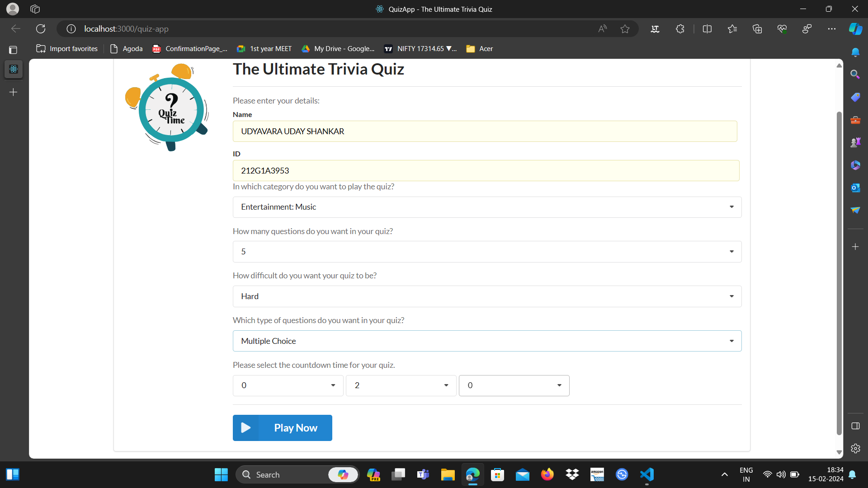The height and width of the screenshot is (488, 868).
Task: Click the browser refresh icon
Action: coord(41,29)
